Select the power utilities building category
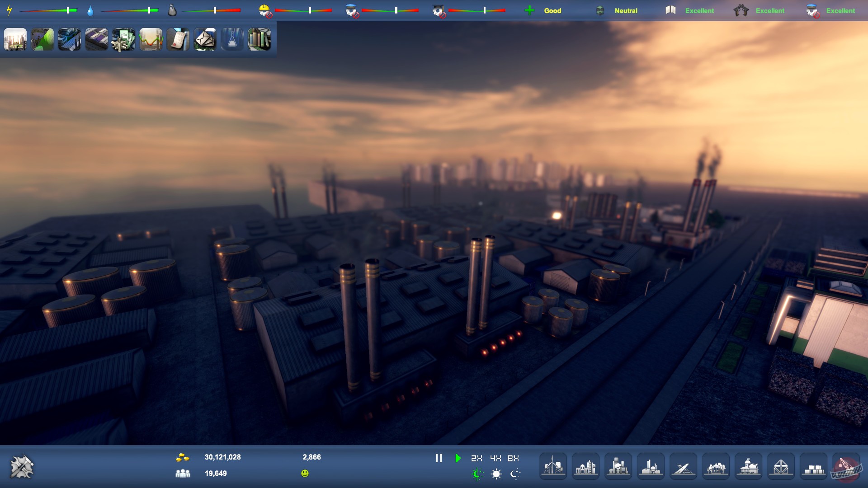The height and width of the screenshot is (488, 868). (552, 466)
